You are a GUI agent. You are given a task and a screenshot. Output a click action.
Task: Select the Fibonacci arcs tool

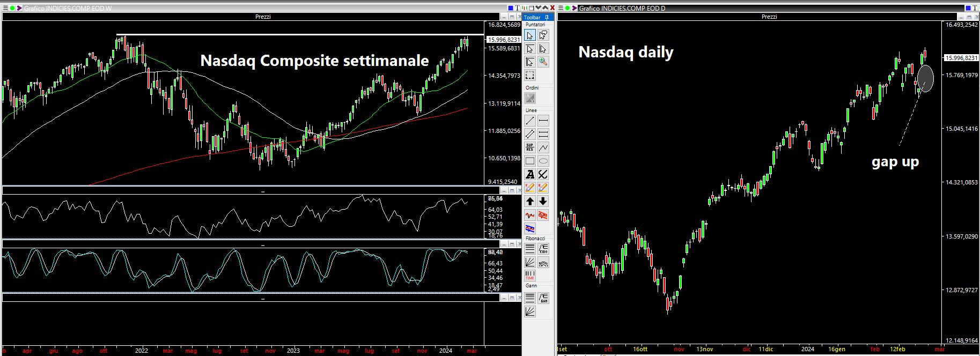[543, 262]
